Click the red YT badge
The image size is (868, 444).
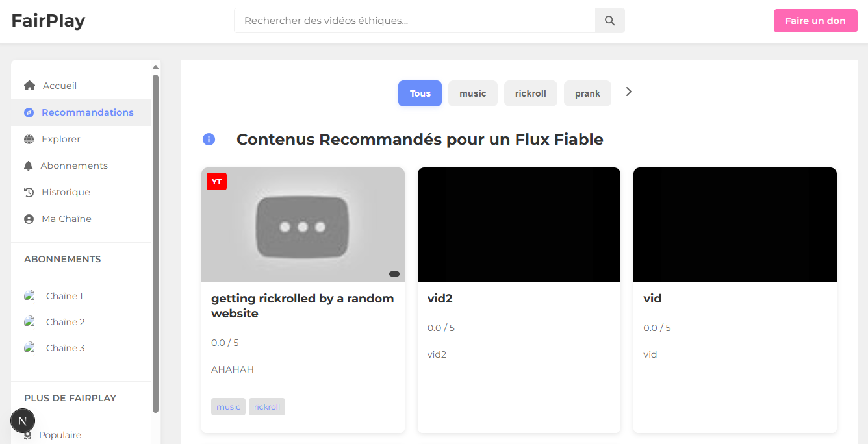point(216,182)
